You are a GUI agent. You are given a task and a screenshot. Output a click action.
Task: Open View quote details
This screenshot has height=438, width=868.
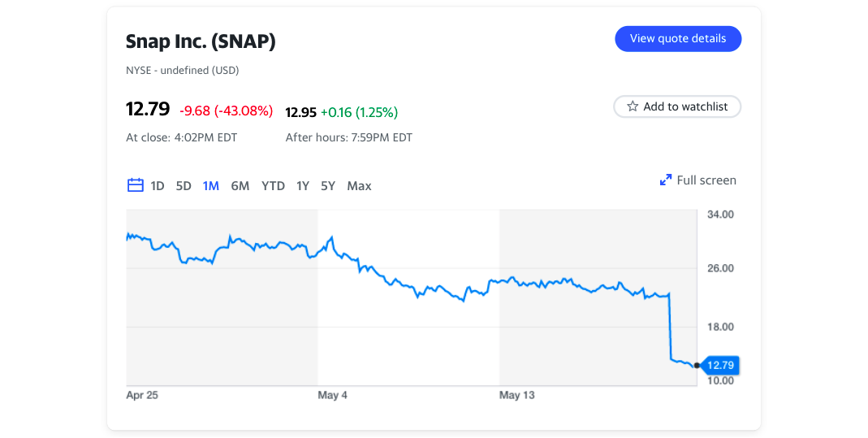pos(678,39)
